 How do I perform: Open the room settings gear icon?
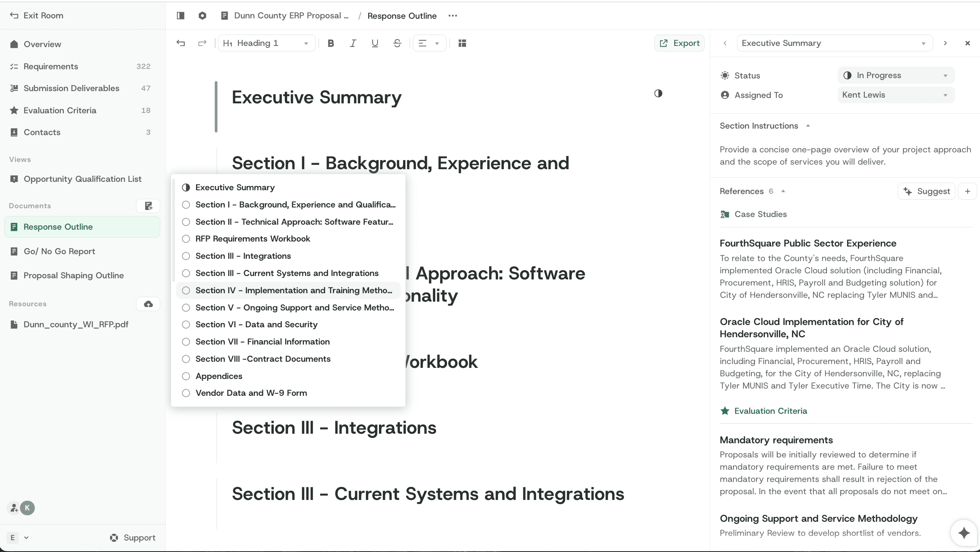click(x=202, y=16)
